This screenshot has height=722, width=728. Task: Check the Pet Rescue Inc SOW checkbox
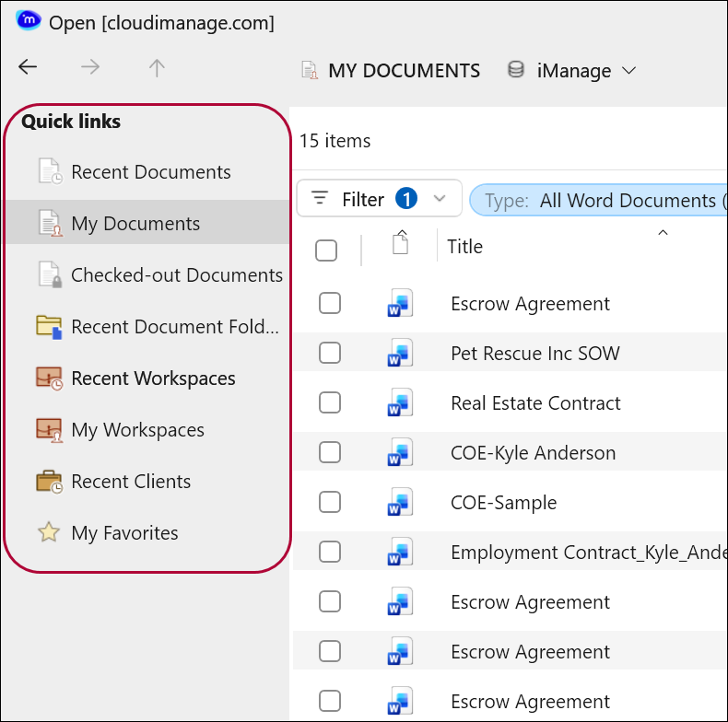(x=330, y=353)
